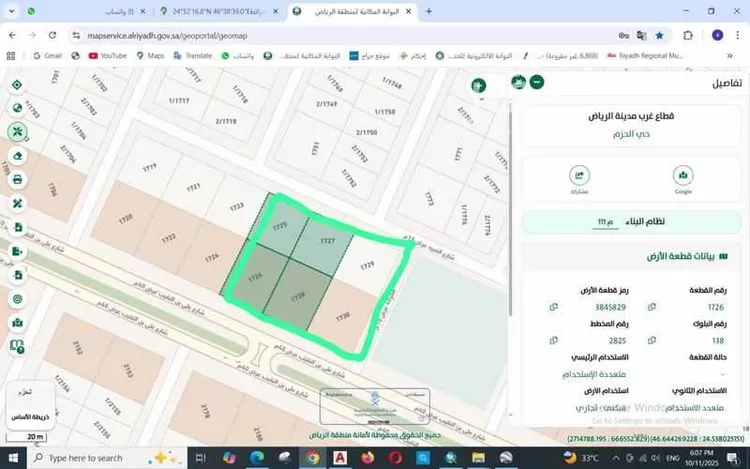Select the eraser clear tool in sidebar
The image size is (750, 469).
click(x=17, y=156)
